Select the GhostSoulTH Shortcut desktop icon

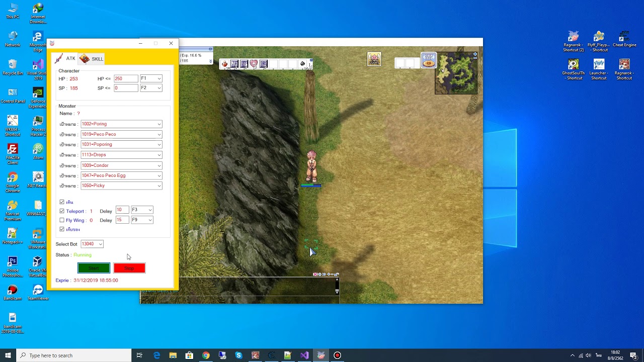(x=574, y=70)
